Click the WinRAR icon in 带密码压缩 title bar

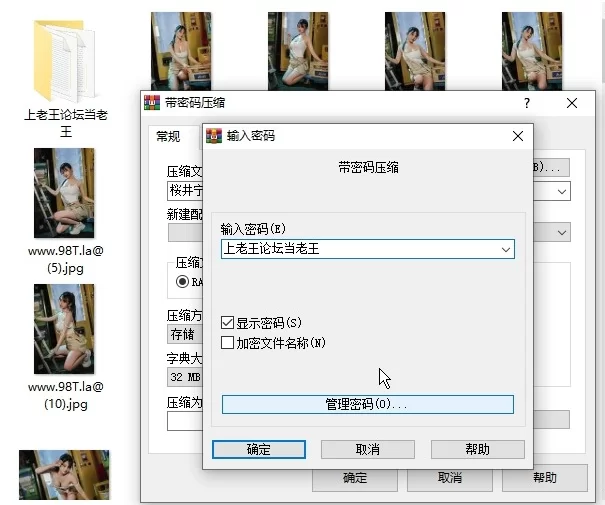pyautogui.click(x=152, y=103)
